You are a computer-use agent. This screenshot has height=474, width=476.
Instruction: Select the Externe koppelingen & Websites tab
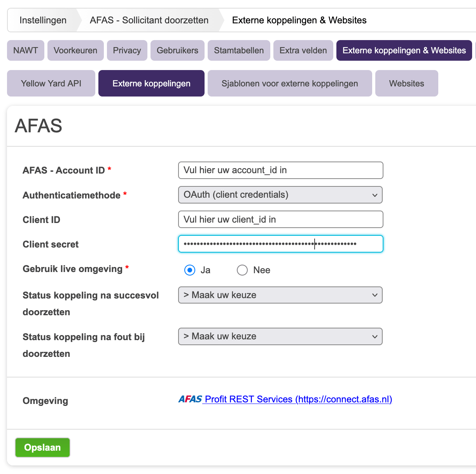point(404,51)
